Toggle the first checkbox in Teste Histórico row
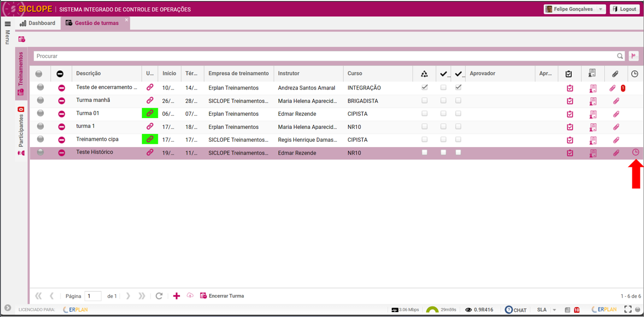This screenshot has height=317, width=644. tap(425, 153)
